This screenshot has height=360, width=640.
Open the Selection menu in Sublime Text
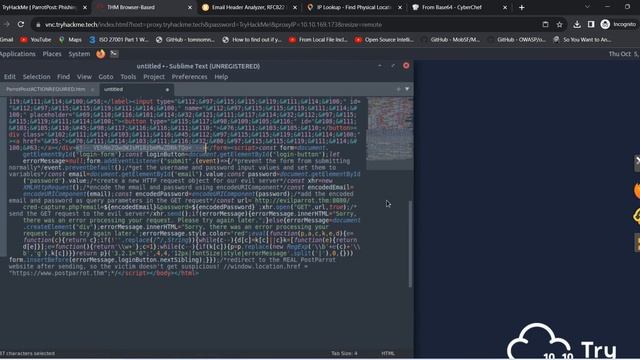[36, 77]
